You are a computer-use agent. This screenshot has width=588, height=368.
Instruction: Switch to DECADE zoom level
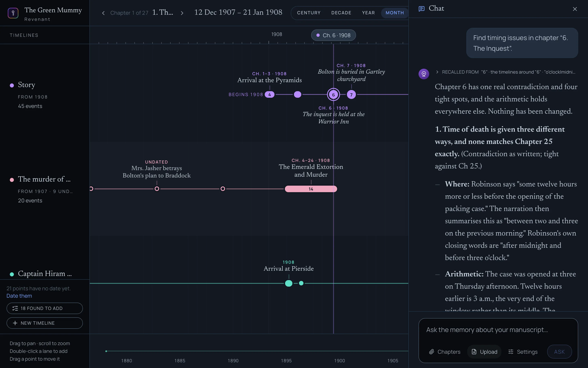point(341,13)
